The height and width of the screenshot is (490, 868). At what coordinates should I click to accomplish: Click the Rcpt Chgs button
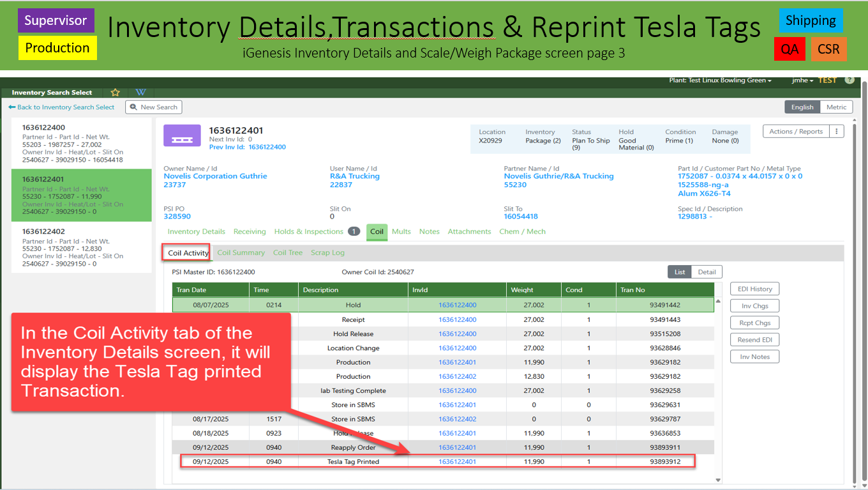tap(755, 323)
